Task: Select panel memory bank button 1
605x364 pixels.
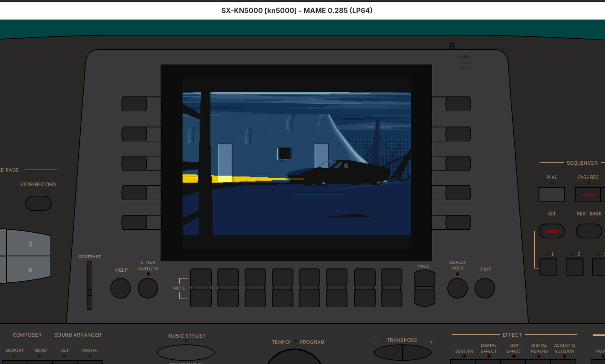Action: 548,267
